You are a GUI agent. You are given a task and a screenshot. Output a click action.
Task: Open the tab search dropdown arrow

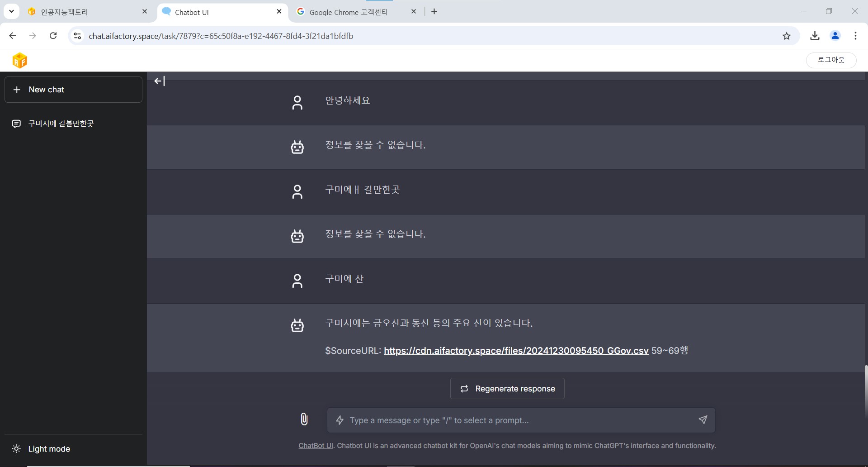click(11, 11)
